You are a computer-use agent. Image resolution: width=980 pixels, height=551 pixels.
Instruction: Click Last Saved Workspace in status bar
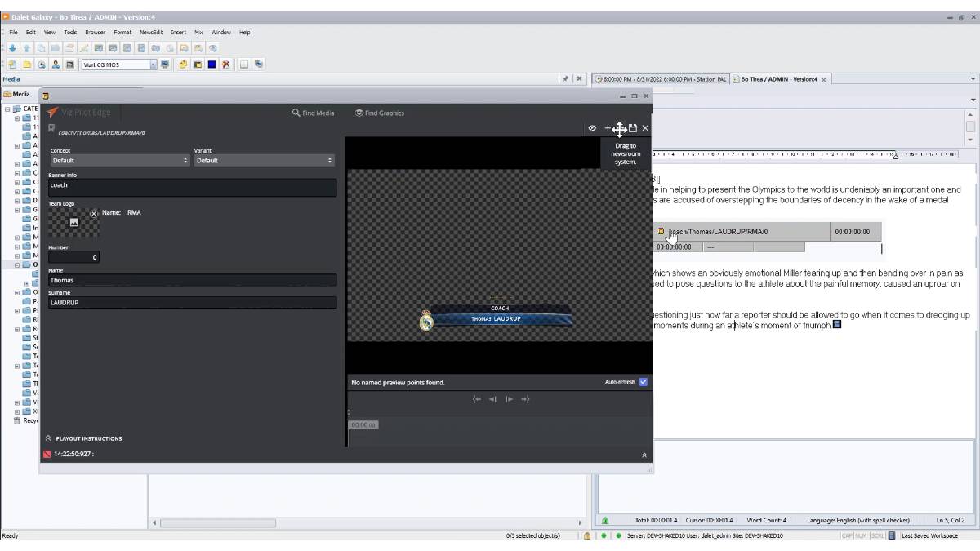click(x=929, y=535)
